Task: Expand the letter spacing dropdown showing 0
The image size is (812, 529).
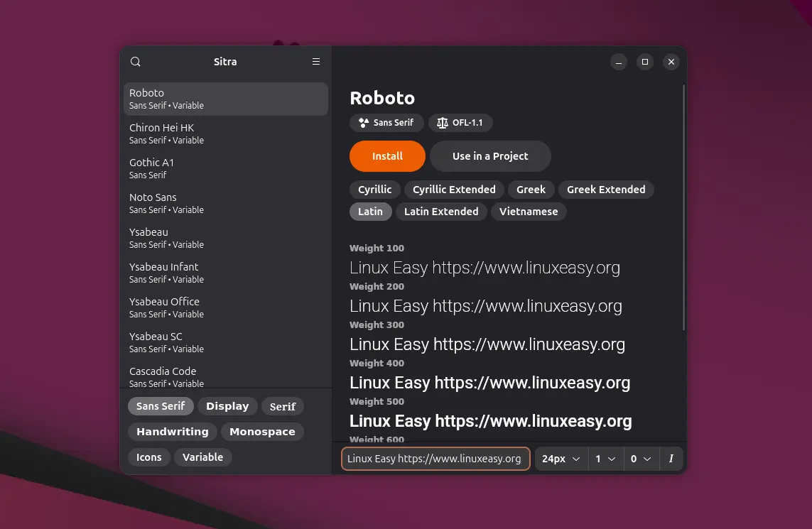Action: (x=641, y=458)
